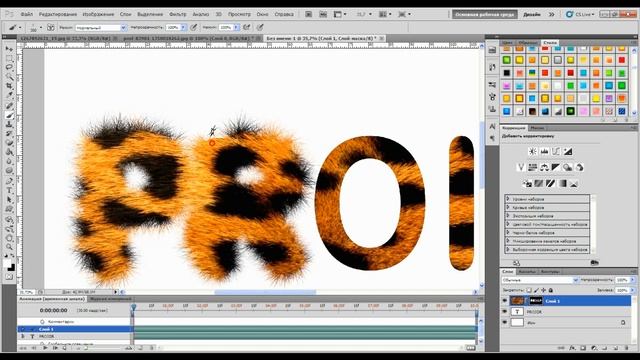Open the layer blend mode dropdown

pyautogui.click(x=540, y=280)
